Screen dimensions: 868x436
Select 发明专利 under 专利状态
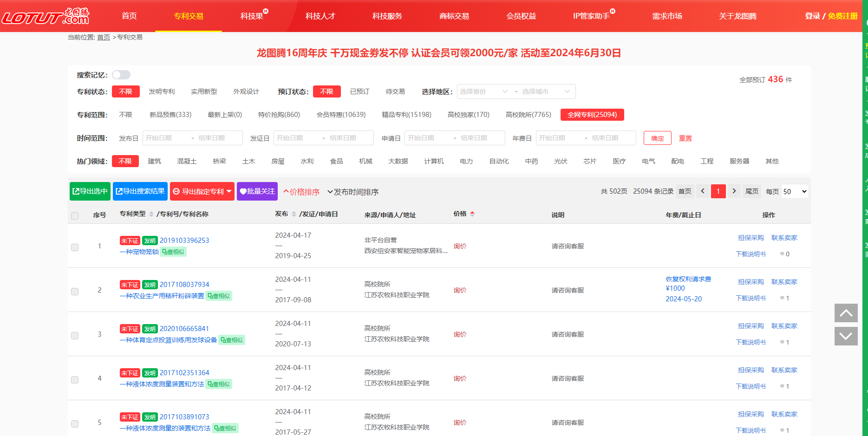click(162, 91)
